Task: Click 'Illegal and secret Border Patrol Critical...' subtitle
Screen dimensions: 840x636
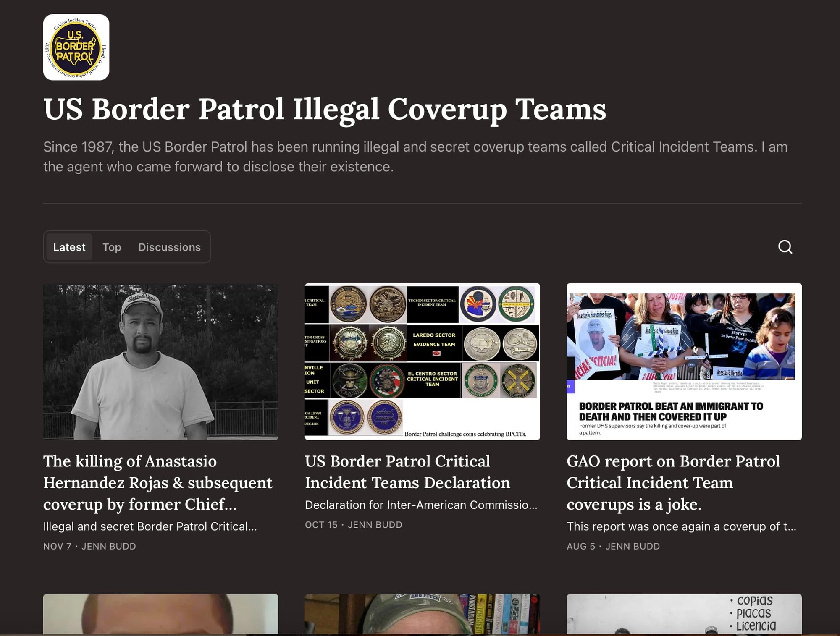Action: coord(150,526)
